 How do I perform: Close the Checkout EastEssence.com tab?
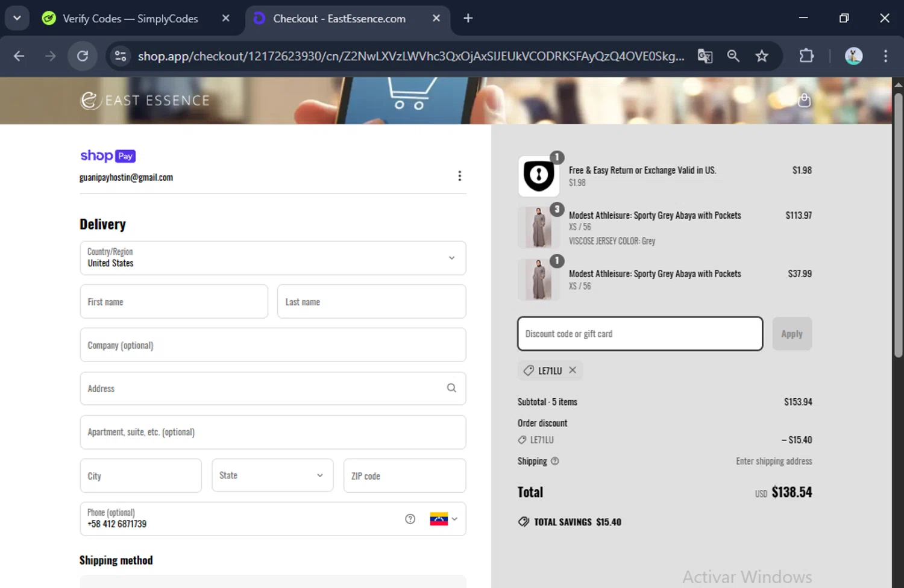pos(436,18)
